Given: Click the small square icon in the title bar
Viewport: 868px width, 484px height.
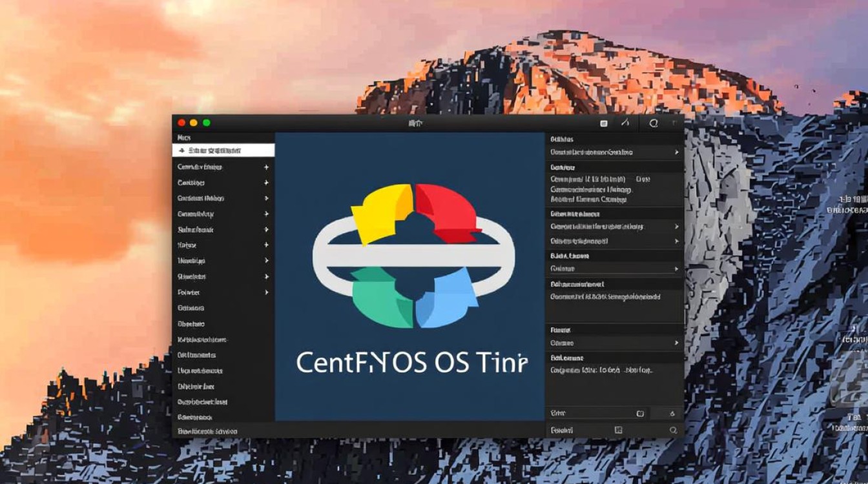Looking at the screenshot, I should click(604, 123).
